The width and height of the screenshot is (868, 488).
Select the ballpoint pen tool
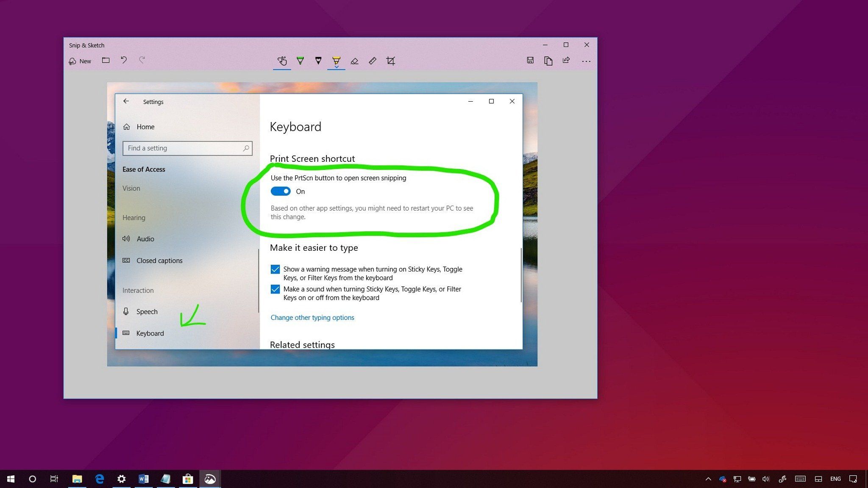300,61
